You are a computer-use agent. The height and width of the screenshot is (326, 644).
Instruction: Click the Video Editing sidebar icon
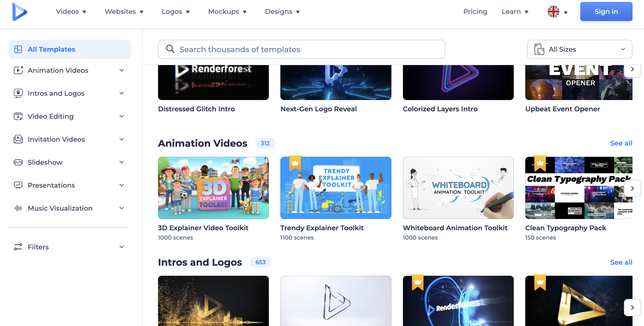18,116
